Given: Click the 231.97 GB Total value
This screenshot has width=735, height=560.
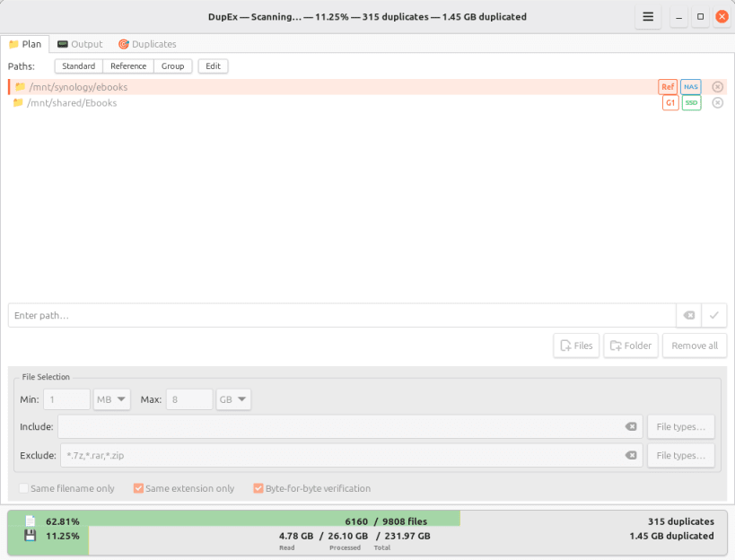Looking at the screenshot, I should 407,536.
